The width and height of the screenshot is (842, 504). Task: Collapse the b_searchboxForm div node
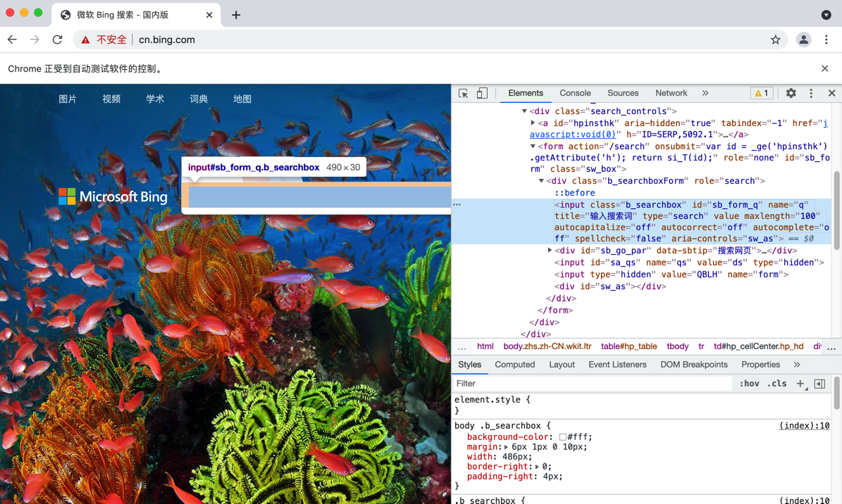click(541, 181)
